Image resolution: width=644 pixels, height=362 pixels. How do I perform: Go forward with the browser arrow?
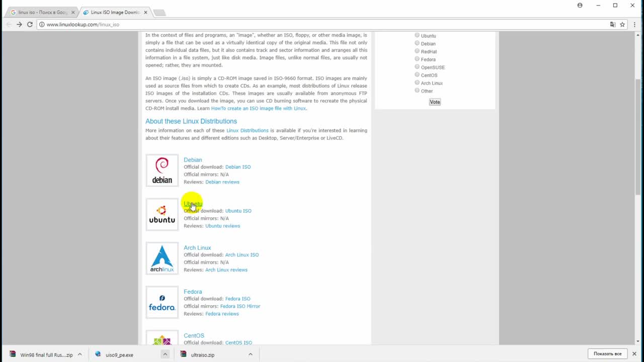19,24
